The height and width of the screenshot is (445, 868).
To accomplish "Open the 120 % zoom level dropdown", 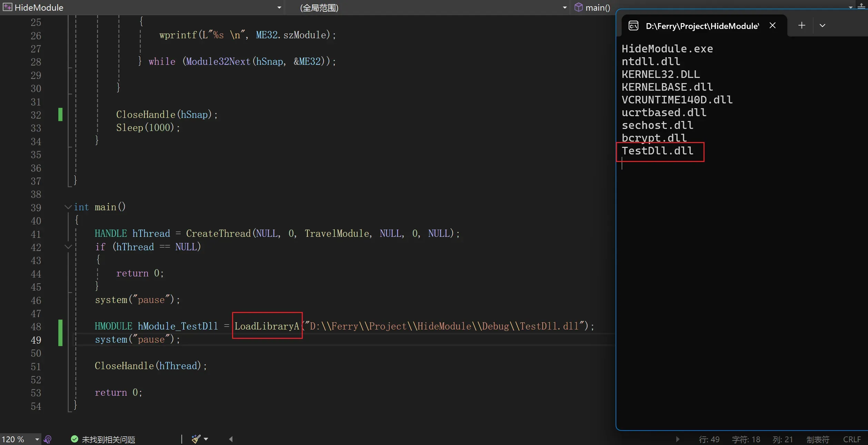I will 37,439.
